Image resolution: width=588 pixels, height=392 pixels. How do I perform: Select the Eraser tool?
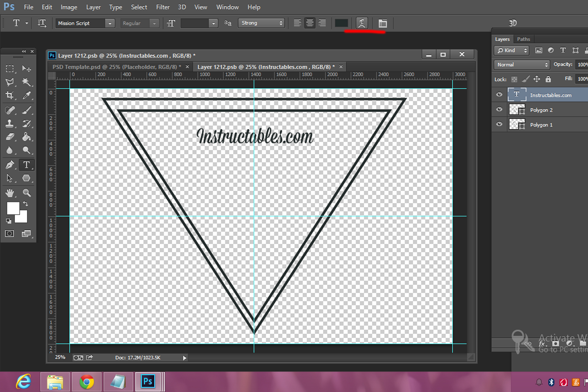point(10,137)
